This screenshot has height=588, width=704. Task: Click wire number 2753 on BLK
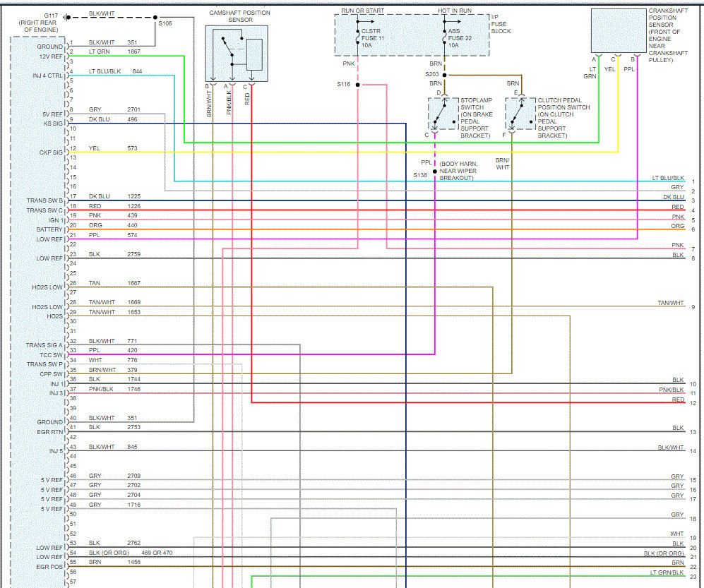(133, 427)
